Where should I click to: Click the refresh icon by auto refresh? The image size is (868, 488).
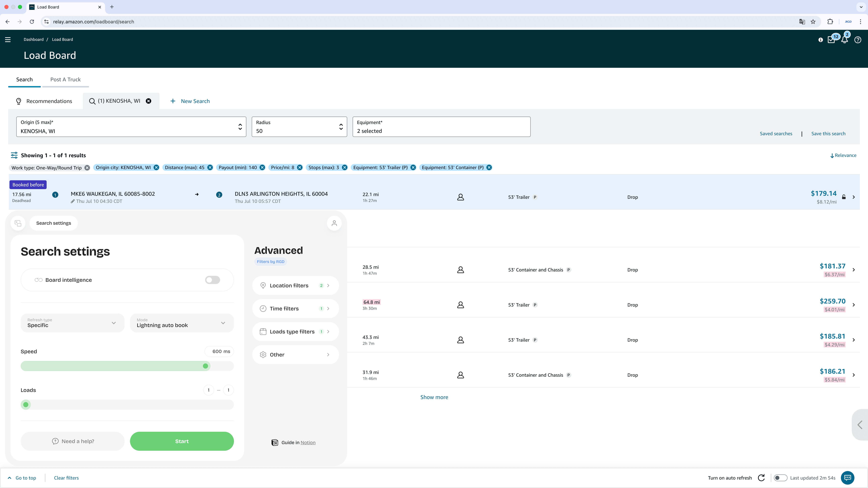[761, 477]
